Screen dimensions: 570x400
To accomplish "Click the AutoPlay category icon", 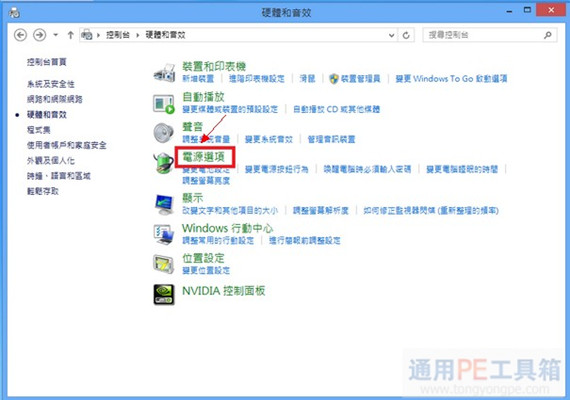I will pyautogui.click(x=164, y=104).
